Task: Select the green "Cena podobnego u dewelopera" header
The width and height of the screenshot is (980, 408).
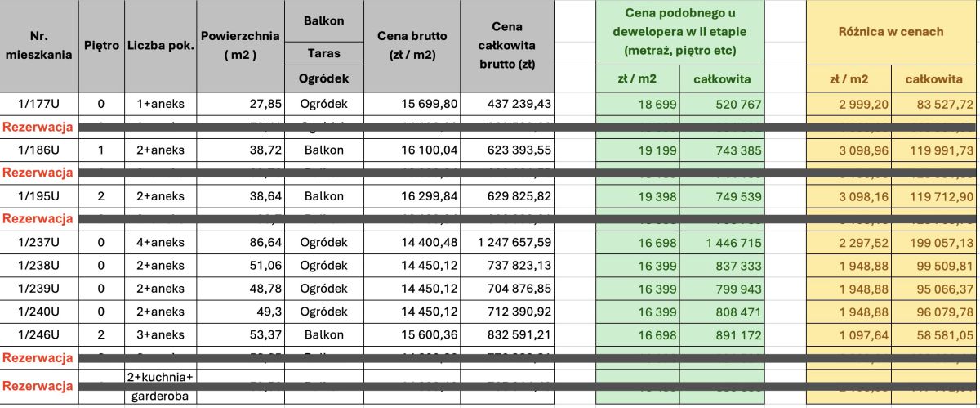Action: tap(679, 32)
